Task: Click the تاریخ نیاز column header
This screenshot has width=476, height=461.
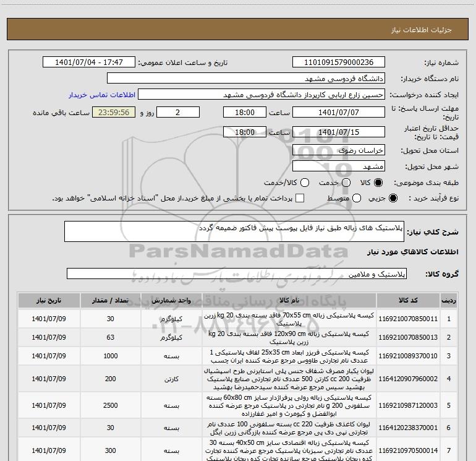Action: coord(49,301)
